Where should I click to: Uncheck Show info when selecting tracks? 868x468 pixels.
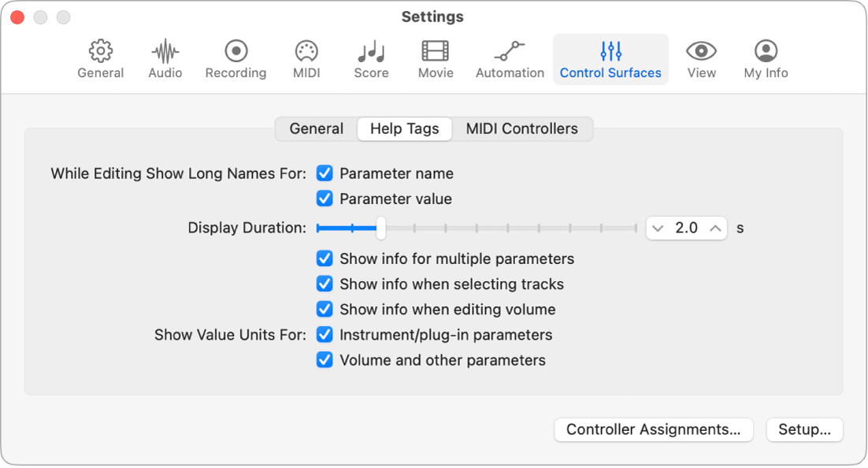(325, 284)
